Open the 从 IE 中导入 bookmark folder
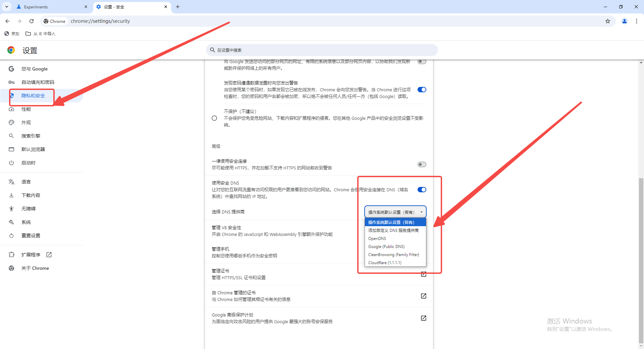This screenshot has height=349, width=644. [41, 34]
